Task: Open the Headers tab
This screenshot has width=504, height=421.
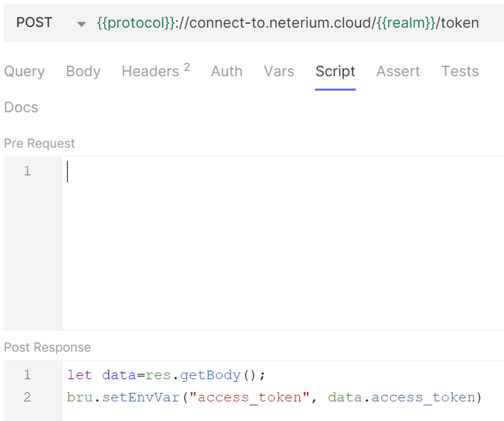Action: (156, 71)
